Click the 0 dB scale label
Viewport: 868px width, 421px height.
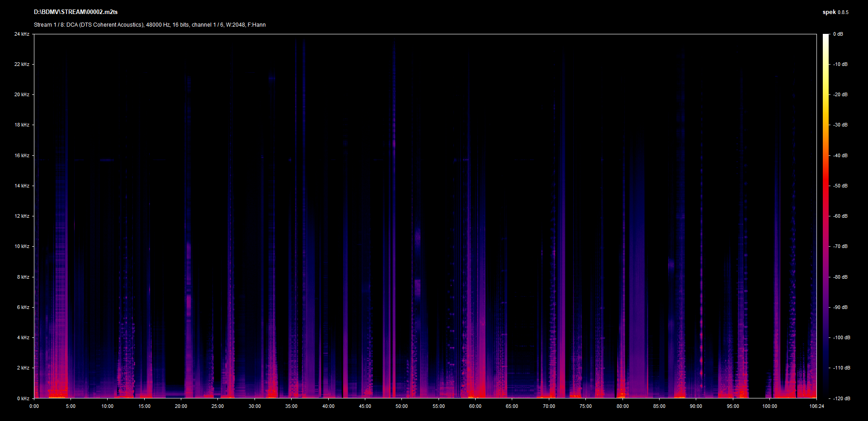838,34
